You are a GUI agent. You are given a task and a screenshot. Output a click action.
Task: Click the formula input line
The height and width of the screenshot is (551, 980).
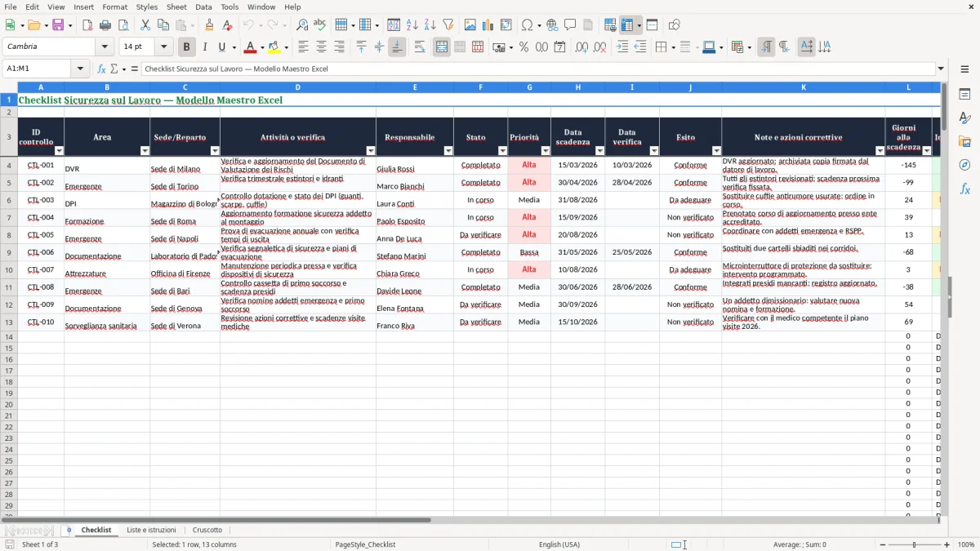point(538,69)
